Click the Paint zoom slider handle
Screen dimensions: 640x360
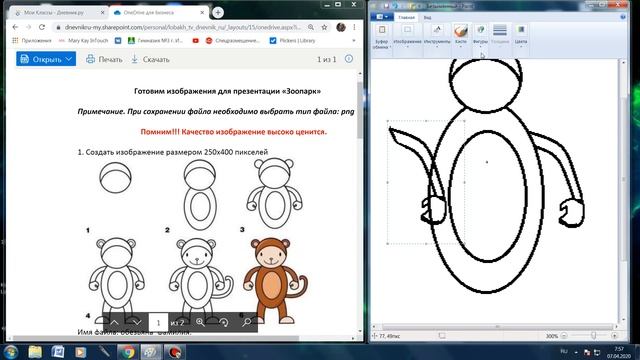click(x=593, y=336)
